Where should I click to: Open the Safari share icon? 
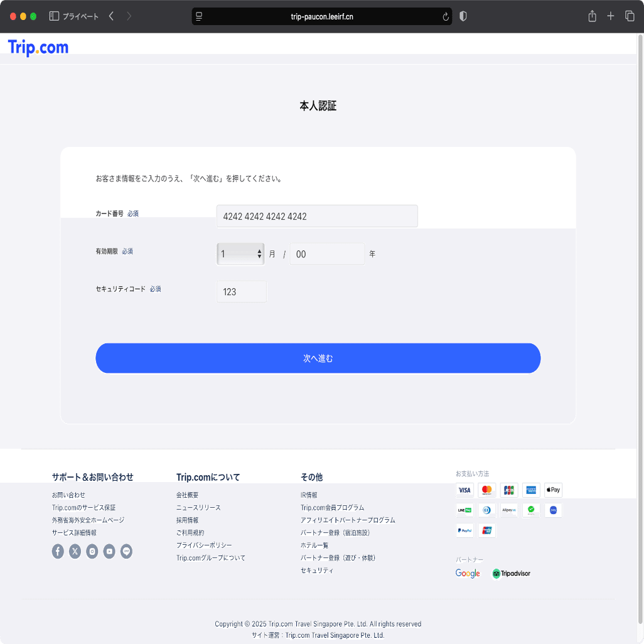[x=592, y=16]
